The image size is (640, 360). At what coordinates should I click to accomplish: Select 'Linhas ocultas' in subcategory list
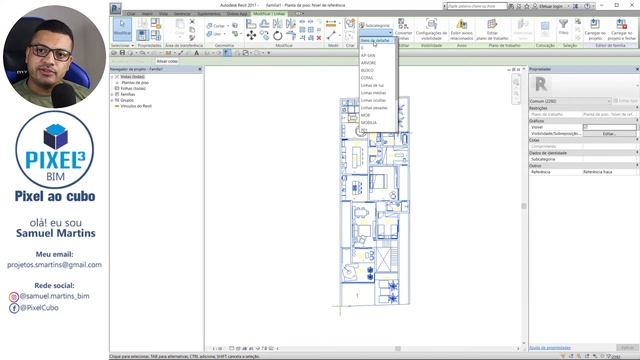373,100
